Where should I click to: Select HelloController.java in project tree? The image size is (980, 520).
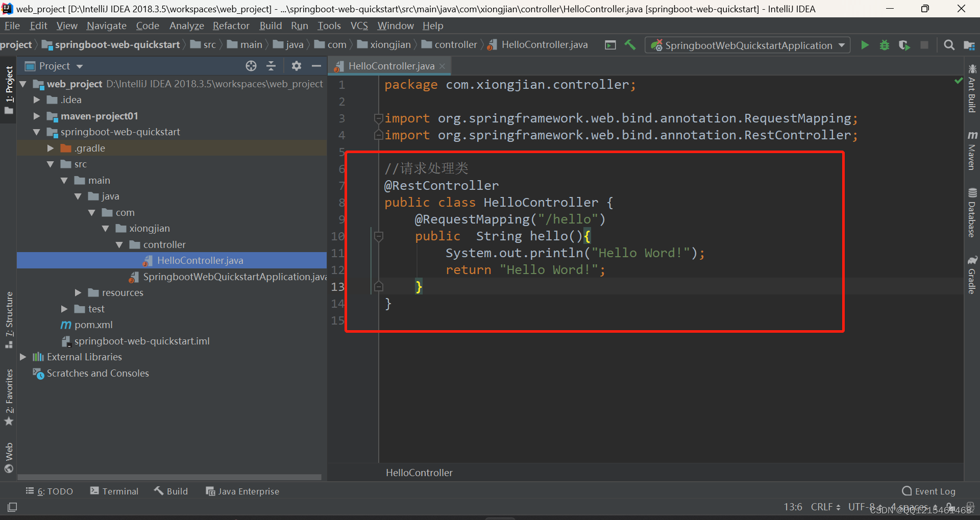click(200, 261)
